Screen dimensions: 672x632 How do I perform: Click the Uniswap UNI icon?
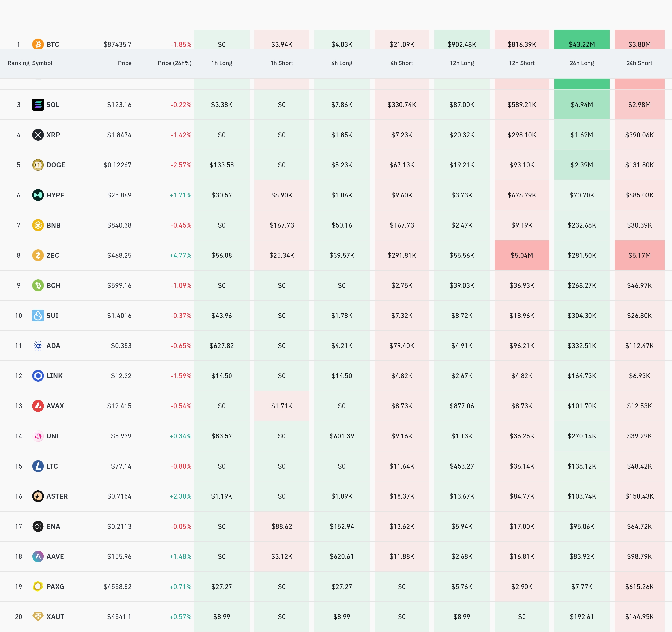(x=38, y=436)
